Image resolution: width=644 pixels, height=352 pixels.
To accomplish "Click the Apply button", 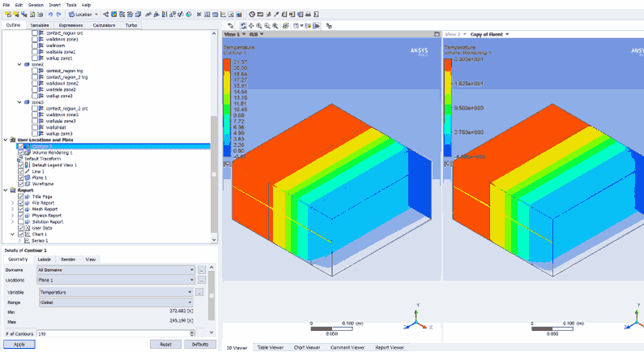I will tap(19, 344).
